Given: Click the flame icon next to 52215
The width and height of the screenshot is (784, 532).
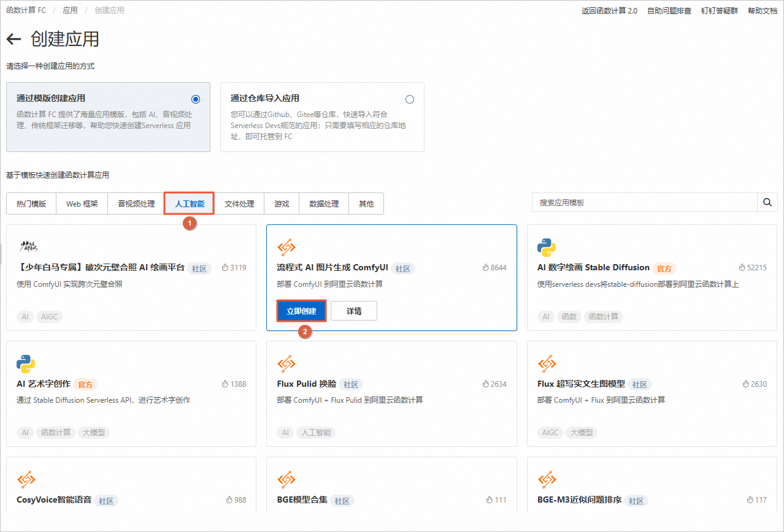Looking at the screenshot, I should pyautogui.click(x=742, y=268).
